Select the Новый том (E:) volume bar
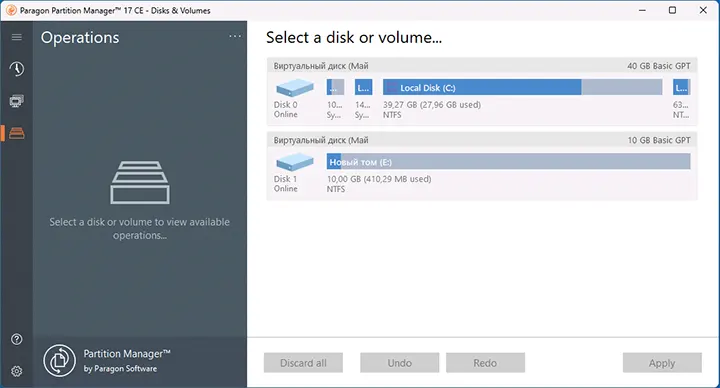This screenshot has height=388, width=720. [508, 162]
